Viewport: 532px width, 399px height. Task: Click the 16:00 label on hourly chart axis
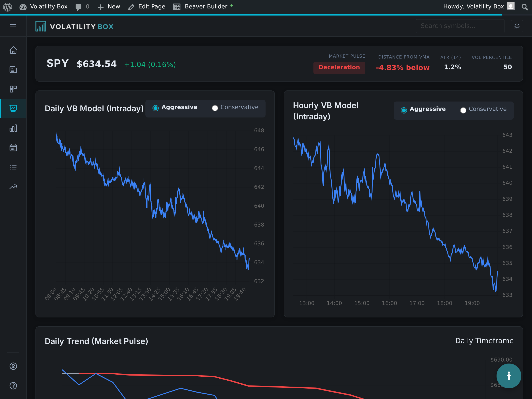click(389, 303)
